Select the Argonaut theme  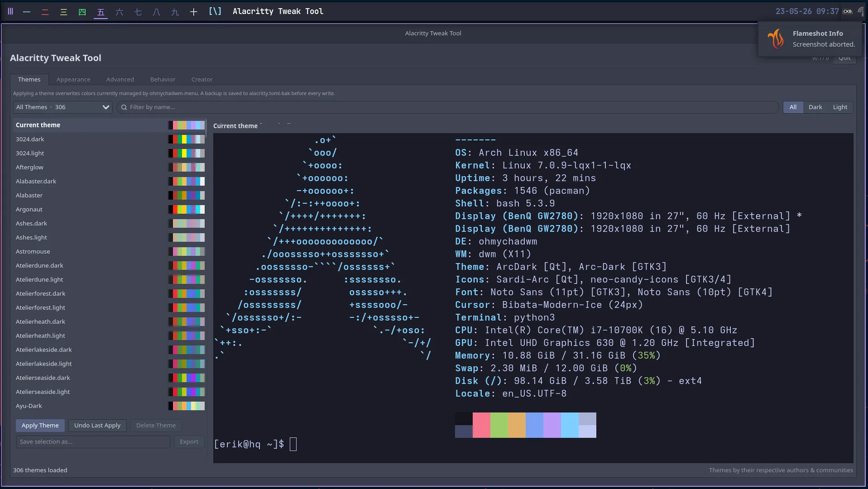[110, 209]
